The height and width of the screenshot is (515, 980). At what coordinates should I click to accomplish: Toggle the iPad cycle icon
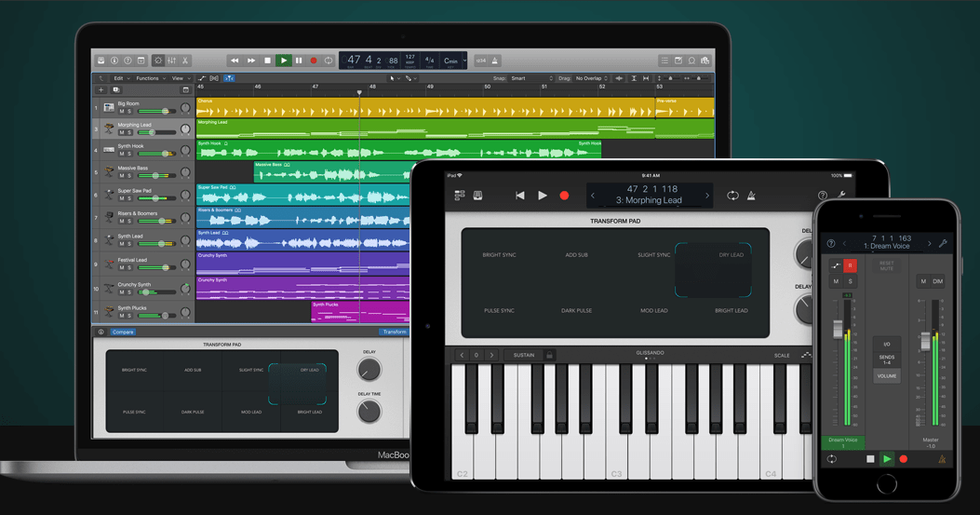[732, 196]
